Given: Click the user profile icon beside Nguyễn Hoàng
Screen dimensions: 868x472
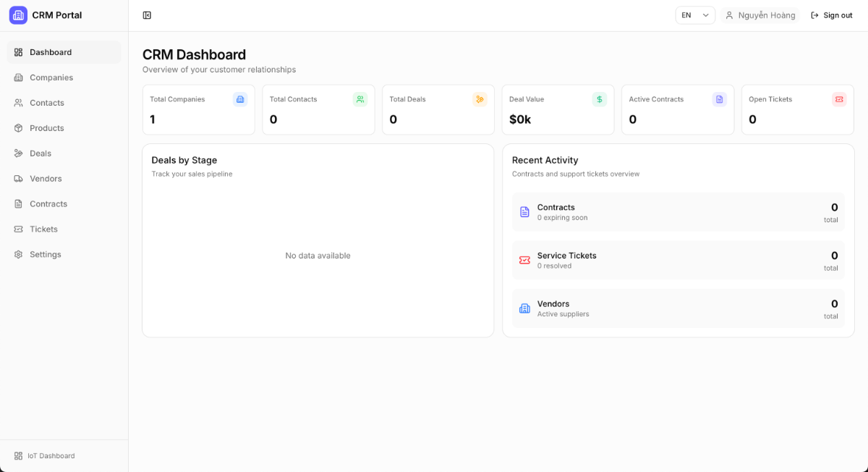Looking at the screenshot, I should 729,15.
